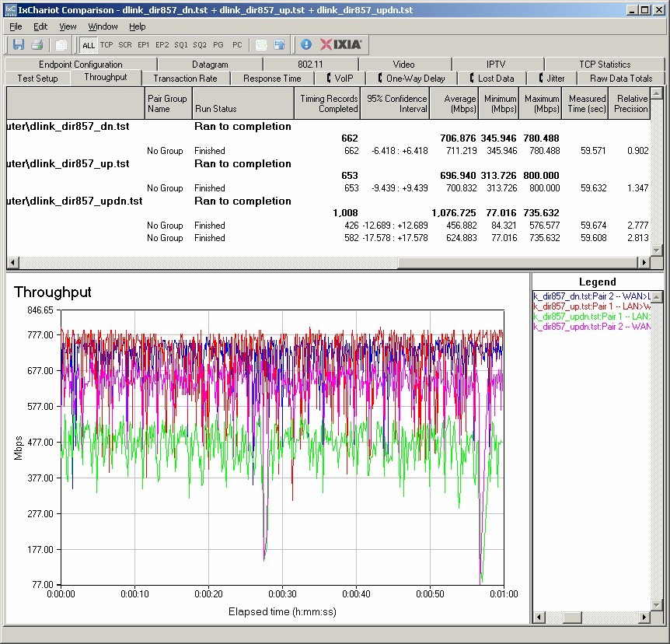This screenshot has height=644, width=670.
Task: Select legend entry dir857_updn.tst Pair 2
Action: 591,327
